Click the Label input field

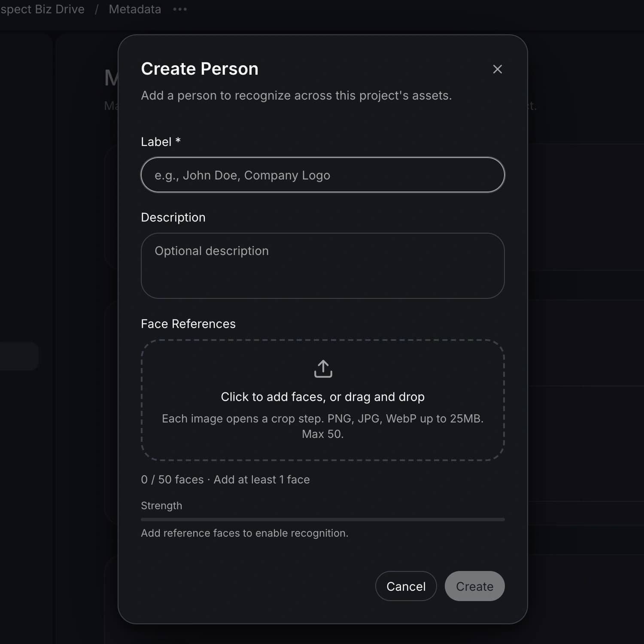click(x=322, y=175)
